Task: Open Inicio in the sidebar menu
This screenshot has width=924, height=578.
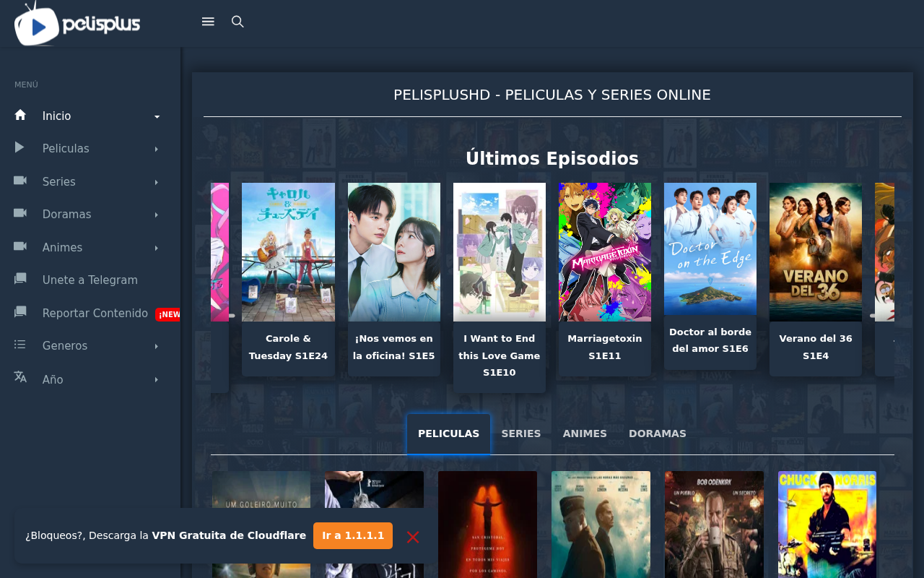Action: 90,116
